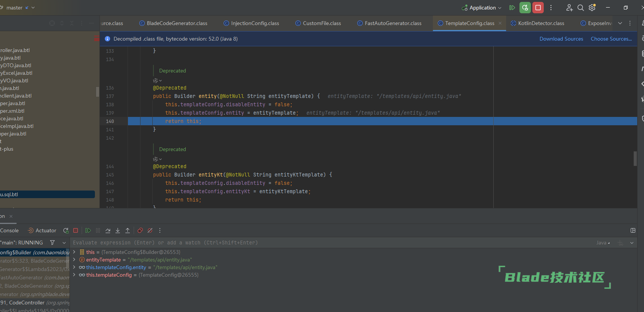
Task: Open Code With Me add-user icon
Action: [x=569, y=8]
